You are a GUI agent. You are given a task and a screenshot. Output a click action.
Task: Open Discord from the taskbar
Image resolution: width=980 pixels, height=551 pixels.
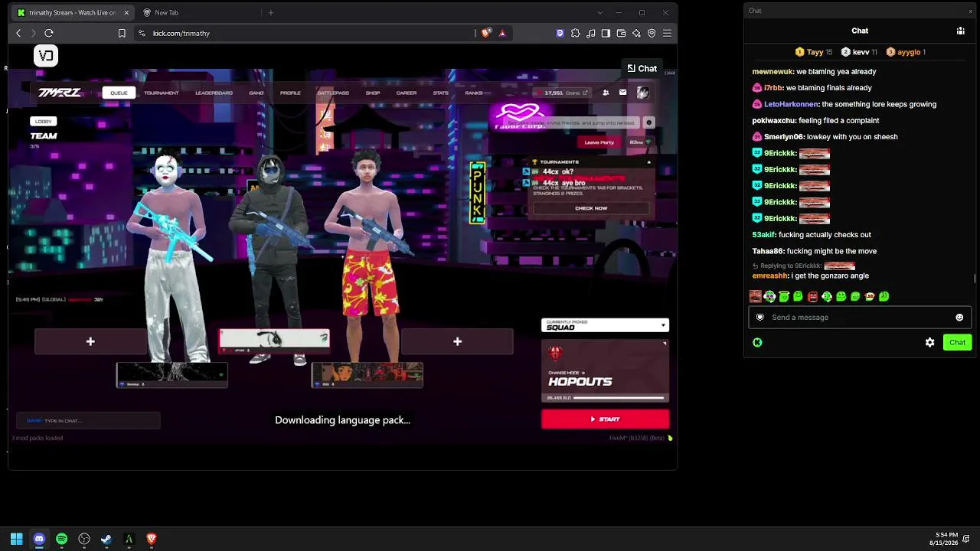point(39,539)
